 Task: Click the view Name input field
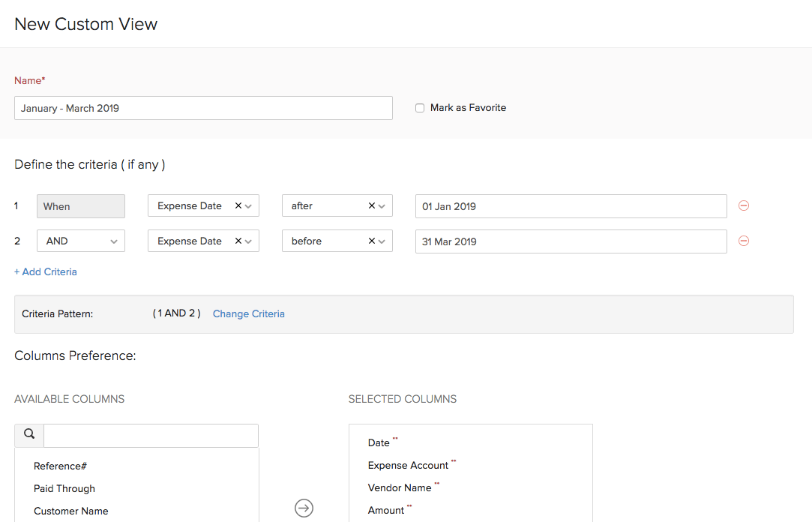(203, 107)
